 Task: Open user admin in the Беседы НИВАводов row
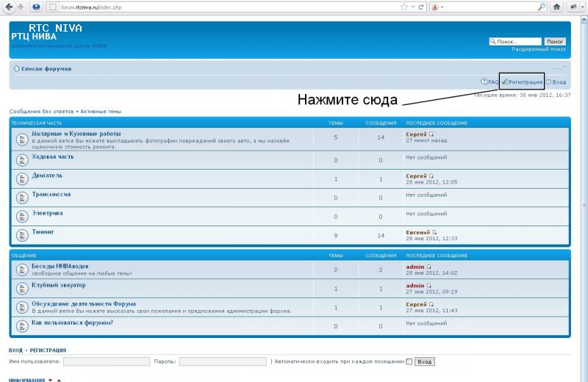415,267
